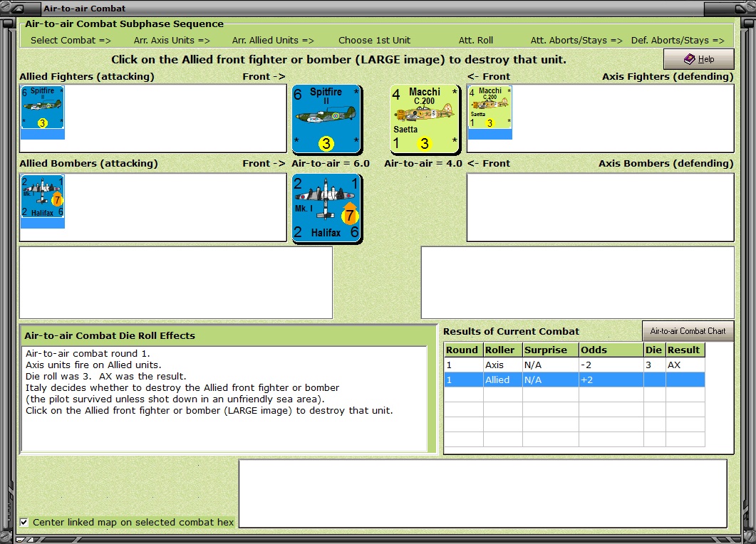The height and width of the screenshot is (544, 756).
Task: Click the 'Def. Aborts/Stays =>' subphase step
Action: pos(678,41)
